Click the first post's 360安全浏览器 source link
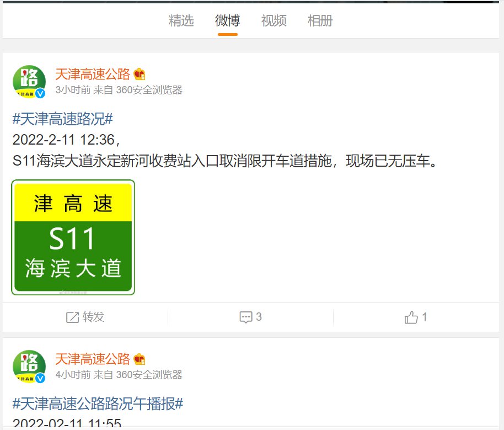The image size is (504, 430). coord(149,90)
